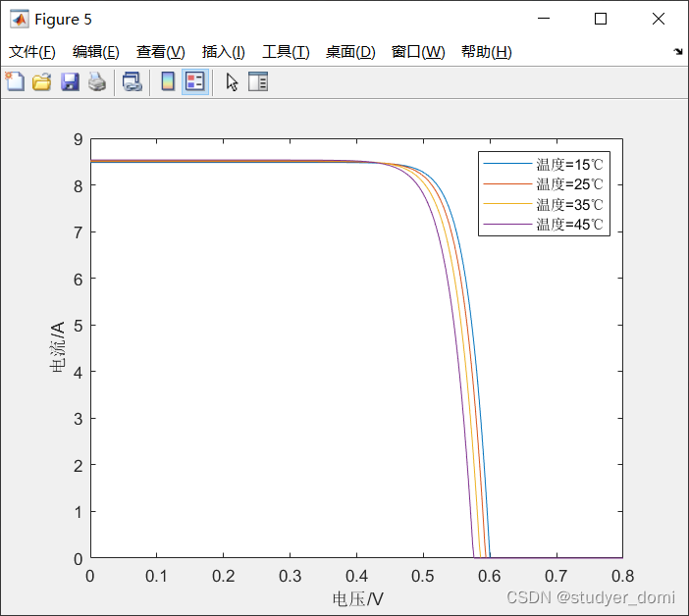The image size is (689, 616).
Task: Open the 查看(V) menu
Action: (160, 52)
